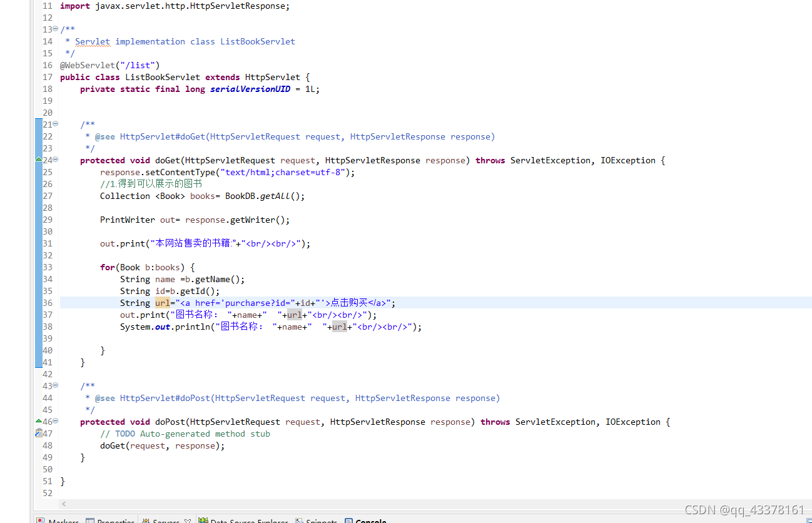The width and height of the screenshot is (812, 523).
Task: Collapse the doGet method at line 24
Action: (x=55, y=160)
